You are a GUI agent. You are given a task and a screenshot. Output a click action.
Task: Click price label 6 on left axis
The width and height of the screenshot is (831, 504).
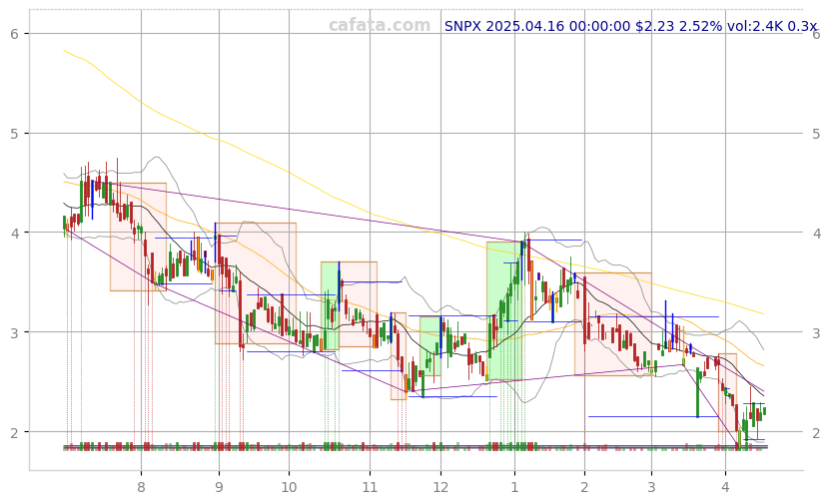pyautogui.click(x=14, y=34)
